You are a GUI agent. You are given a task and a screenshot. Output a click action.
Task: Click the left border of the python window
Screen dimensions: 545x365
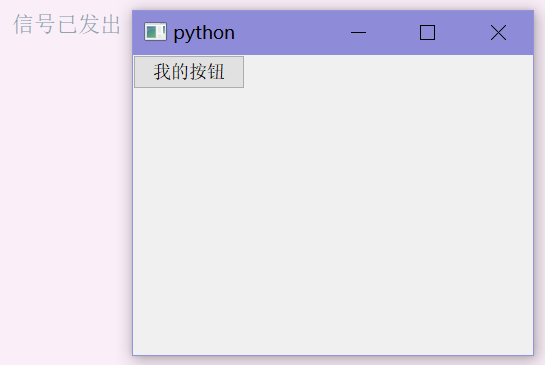[133, 205]
